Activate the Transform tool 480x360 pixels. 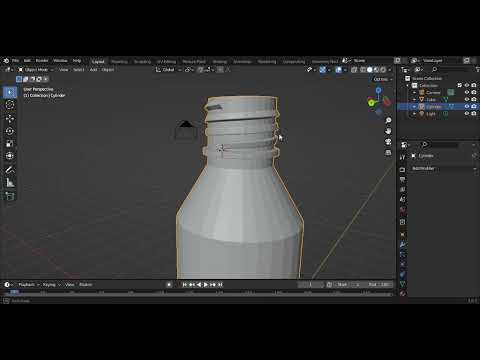click(x=10, y=156)
